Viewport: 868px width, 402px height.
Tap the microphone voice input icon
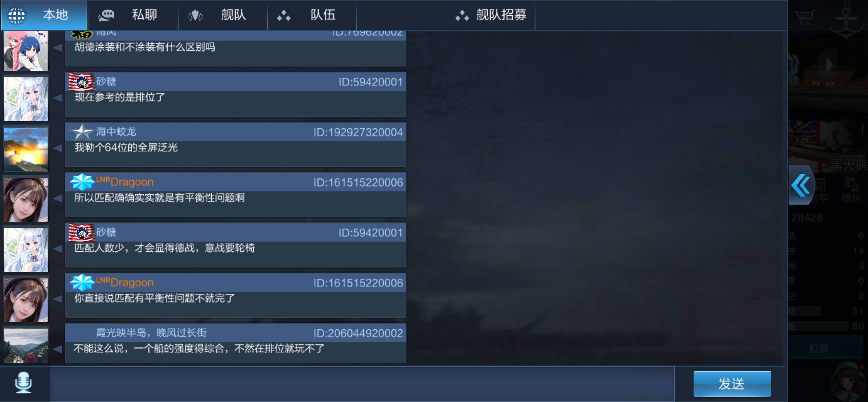pyautogui.click(x=24, y=383)
